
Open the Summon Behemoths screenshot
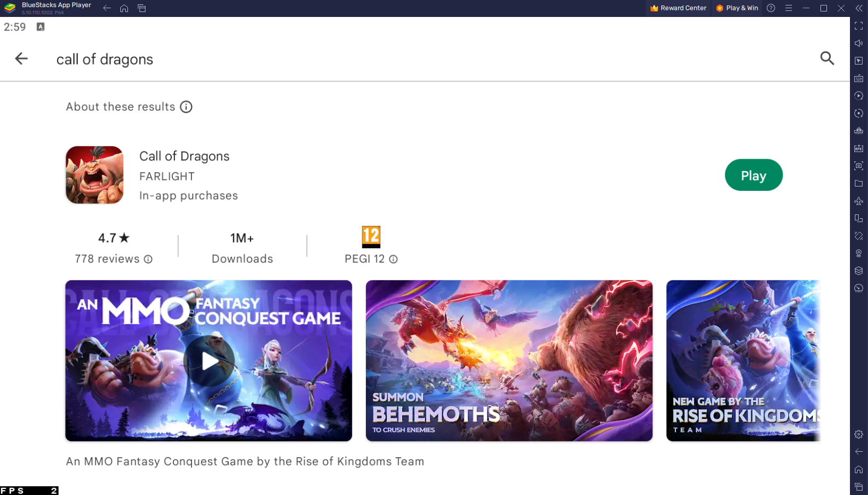point(509,361)
